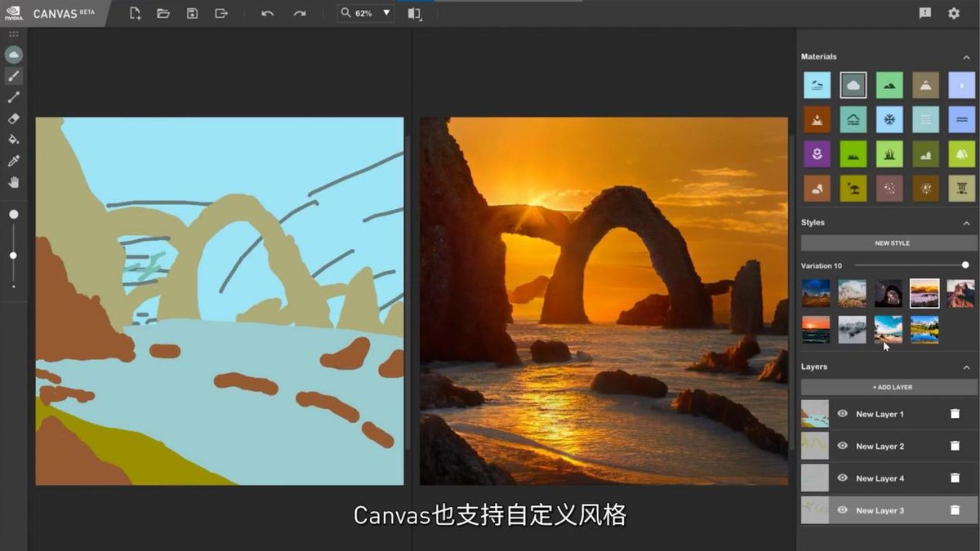Image resolution: width=980 pixels, height=551 pixels.
Task: Toggle visibility of New Layer 4
Action: coord(842,478)
